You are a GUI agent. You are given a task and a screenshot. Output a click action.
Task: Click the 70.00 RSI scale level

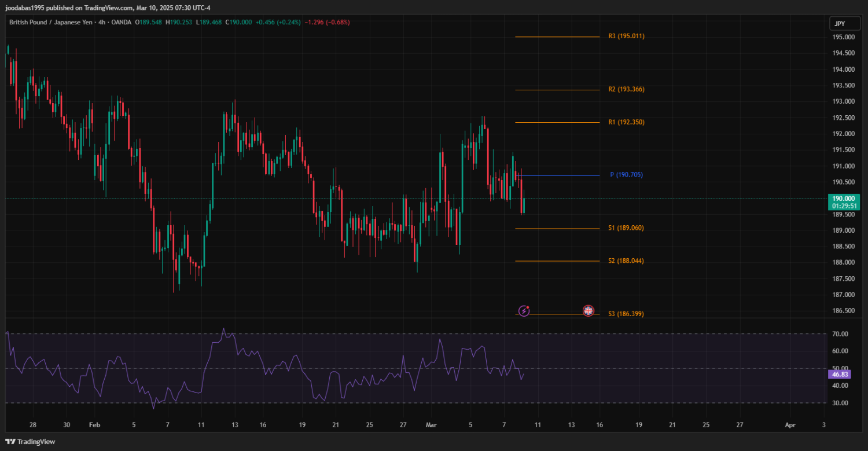point(840,334)
